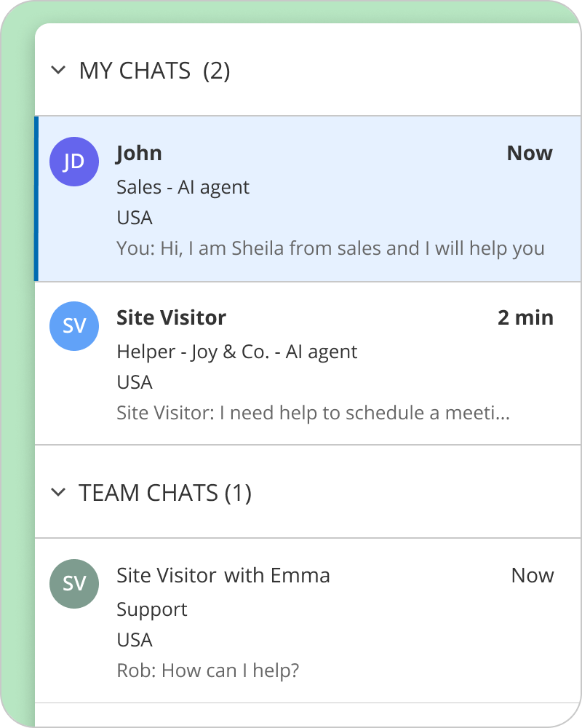Click the bold Now timestamp on John's chat
The height and width of the screenshot is (728, 582).
click(530, 154)
